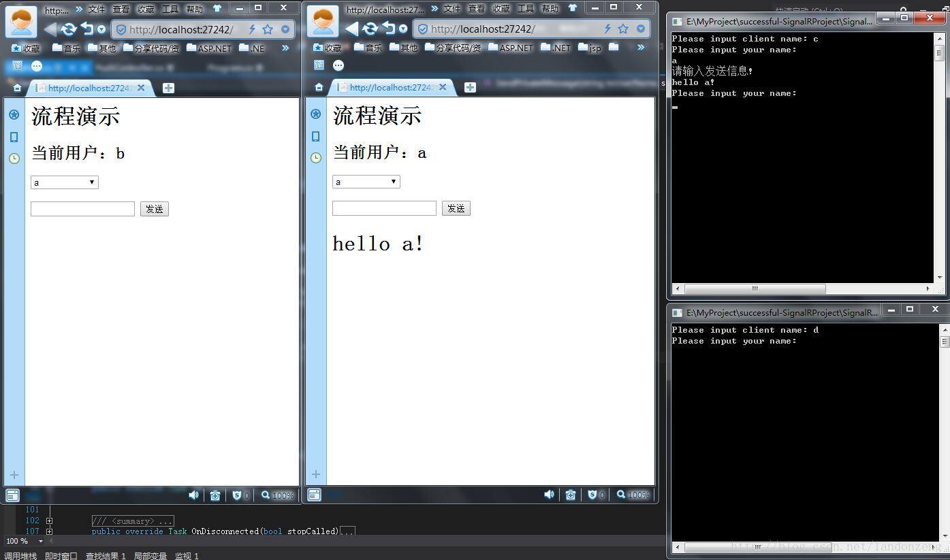Viewport: 950px width, 560px height.
Task: Click back arrow in right browser
Action: click(x=351, y=29)
